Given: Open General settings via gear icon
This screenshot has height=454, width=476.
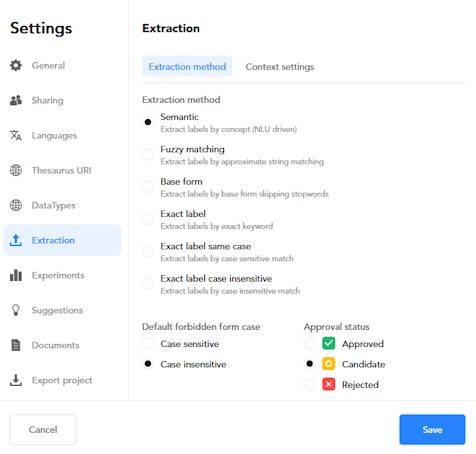Looking at the screenshot, I should coord(16,65).
